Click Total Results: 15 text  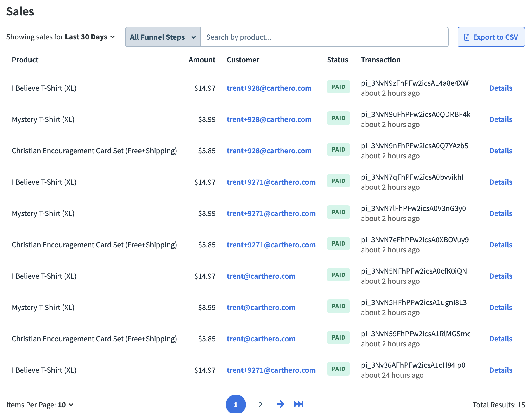pos(499,405)
